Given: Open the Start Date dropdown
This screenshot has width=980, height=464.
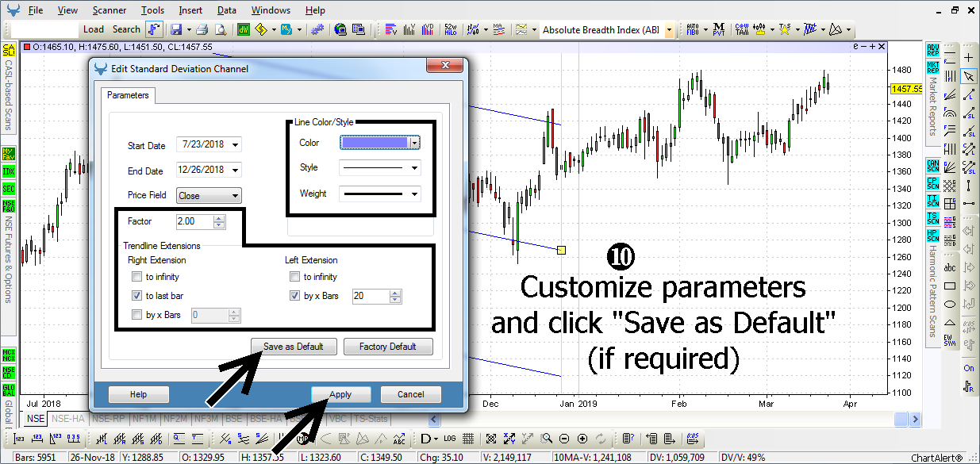Looking at the screenshot, I should [235, 145].
